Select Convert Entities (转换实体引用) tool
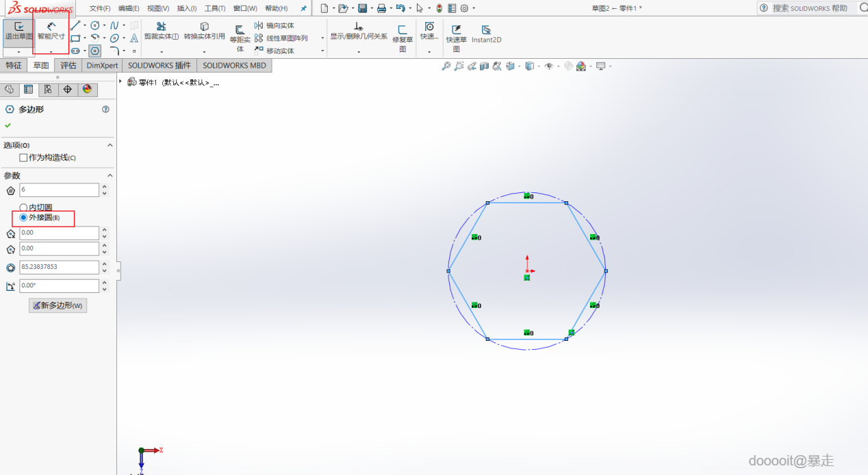Viewport: 868px width, 475px height. [204, 31]
